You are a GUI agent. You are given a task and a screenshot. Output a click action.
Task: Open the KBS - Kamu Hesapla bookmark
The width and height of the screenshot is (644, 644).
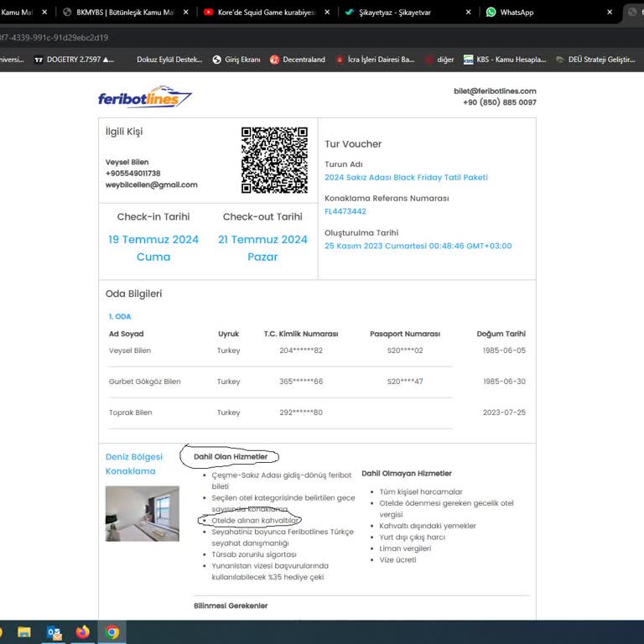pyautogui.click(x=505, y=60)
